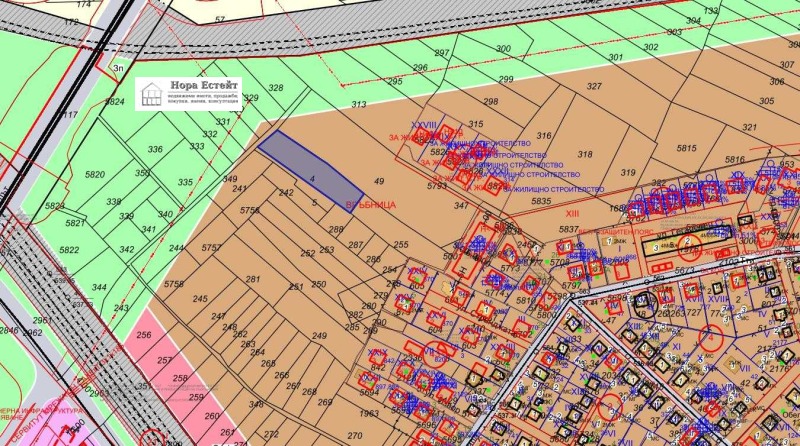Select green parcel 344
The height and width of the screenshot is (446, 800).
(99, 288)
